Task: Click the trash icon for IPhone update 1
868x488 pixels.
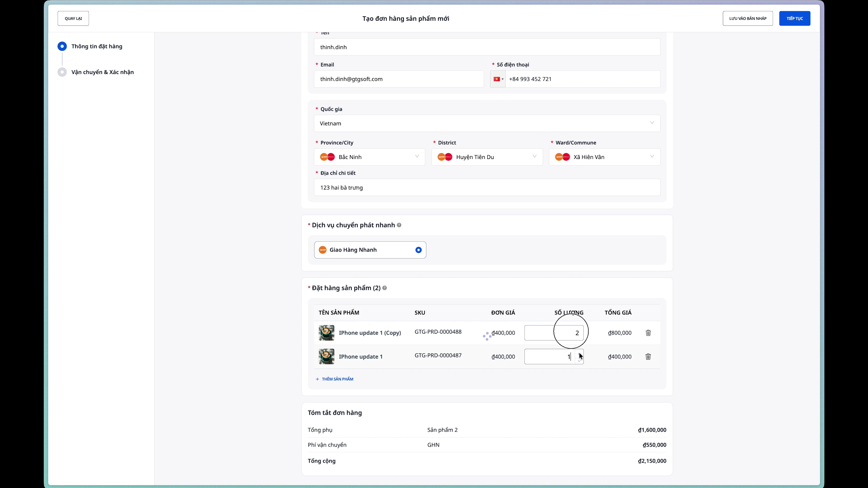Action: (x=648, y=356)
